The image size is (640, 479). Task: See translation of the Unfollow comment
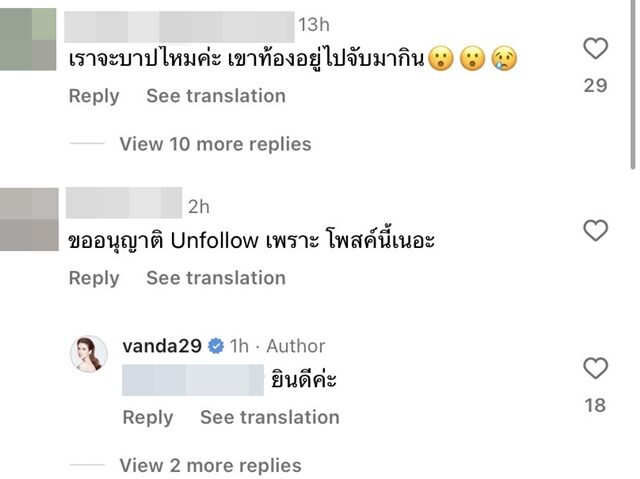216,278
